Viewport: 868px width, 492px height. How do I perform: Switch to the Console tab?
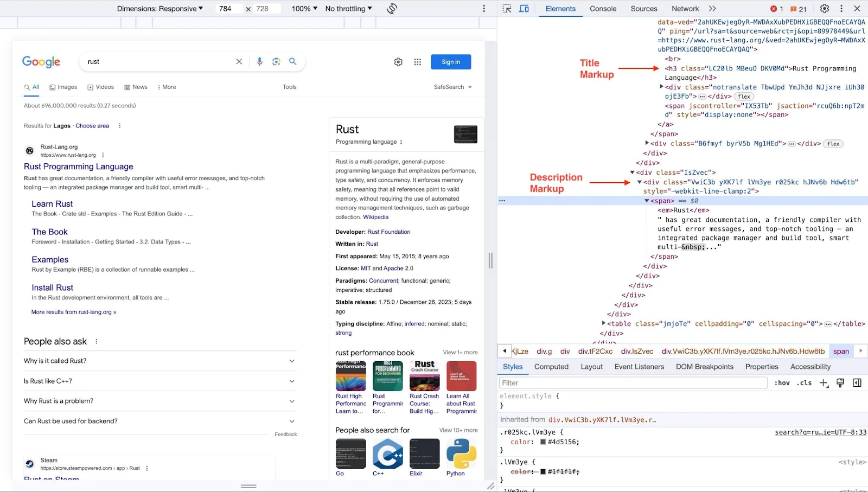click(x=603, y=9)
